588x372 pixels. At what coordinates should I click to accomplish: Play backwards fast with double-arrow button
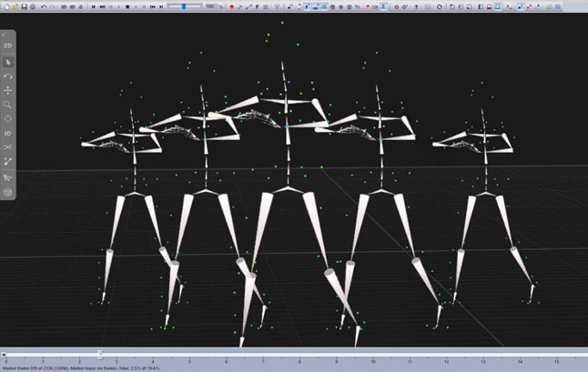(x=102, y=6)
